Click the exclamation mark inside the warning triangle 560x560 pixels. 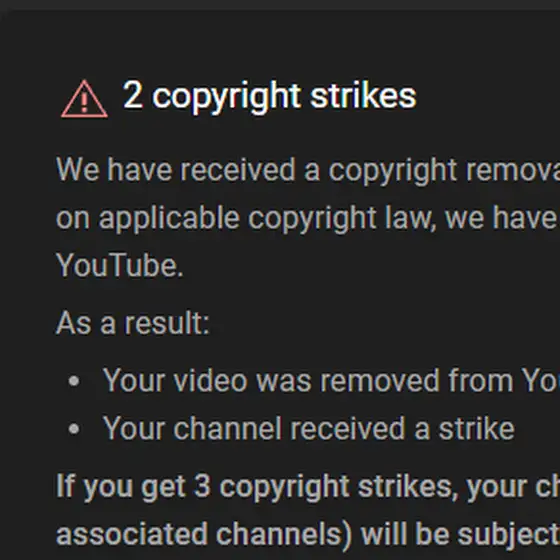pos(84,102)
